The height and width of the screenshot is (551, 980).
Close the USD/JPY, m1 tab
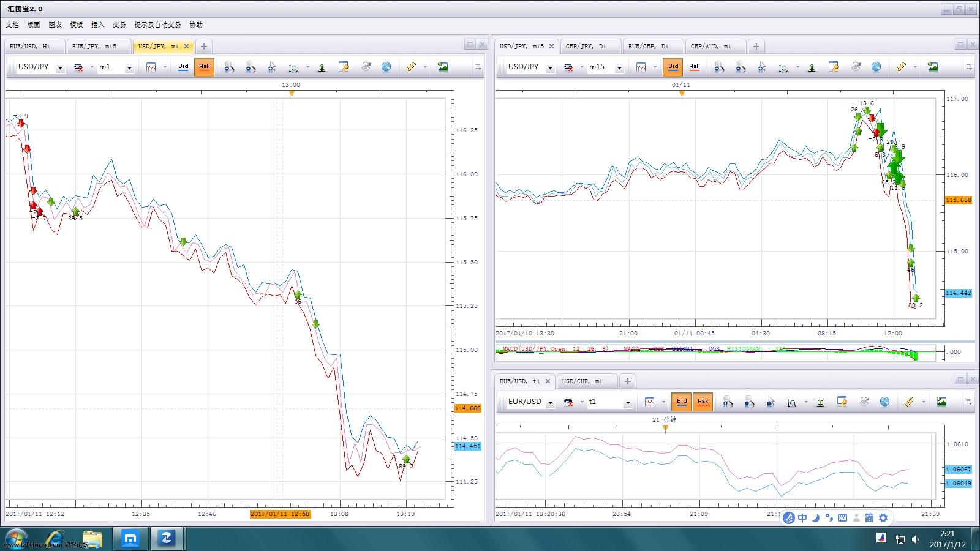(x=187, y=47)
